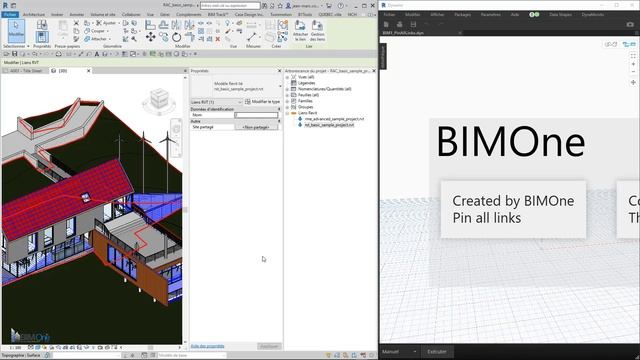Click the save icon in Dynamo toolbar
The height and width of the screenshot is (360, 640).
413,24
